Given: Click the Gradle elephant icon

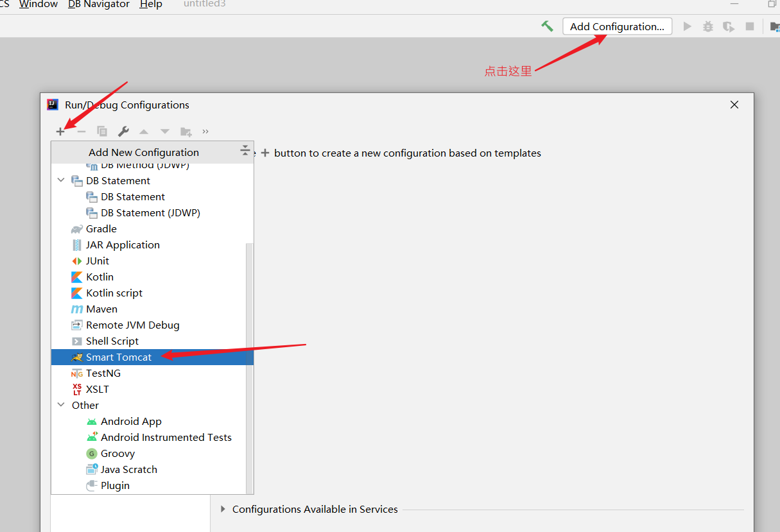Looking at the screenshot, I should click(76, 229).
